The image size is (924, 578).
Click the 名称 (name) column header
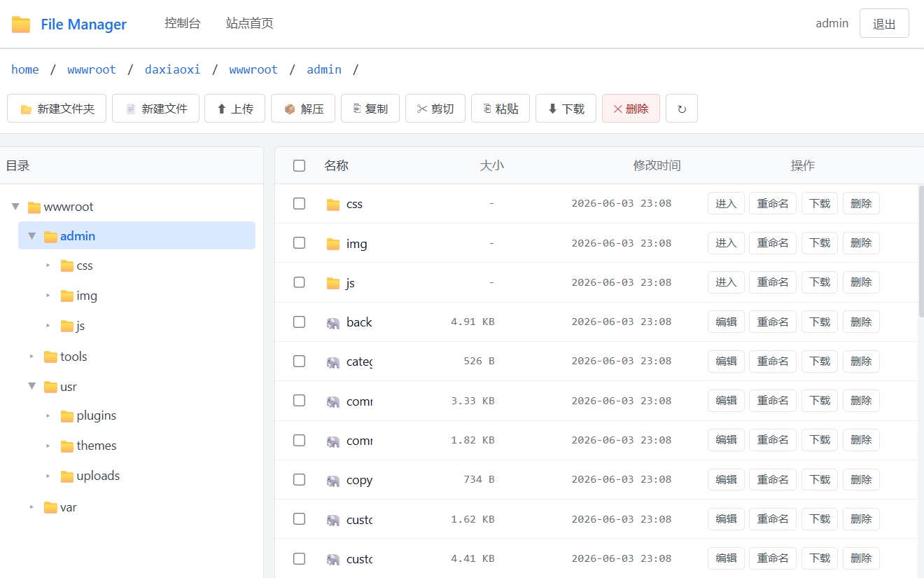[x=336, y=165]
